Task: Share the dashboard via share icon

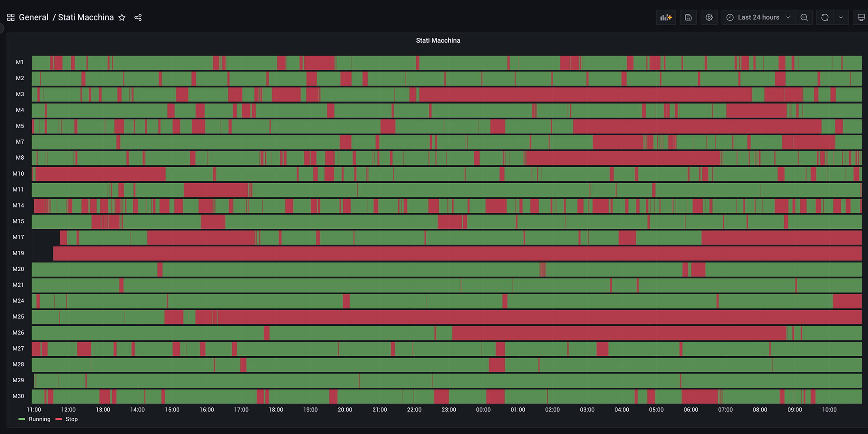Action: pos(138,17)
